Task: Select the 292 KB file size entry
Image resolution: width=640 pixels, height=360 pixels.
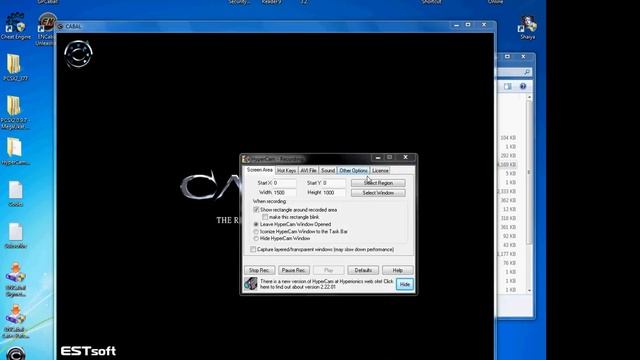Action: (508, 156)
